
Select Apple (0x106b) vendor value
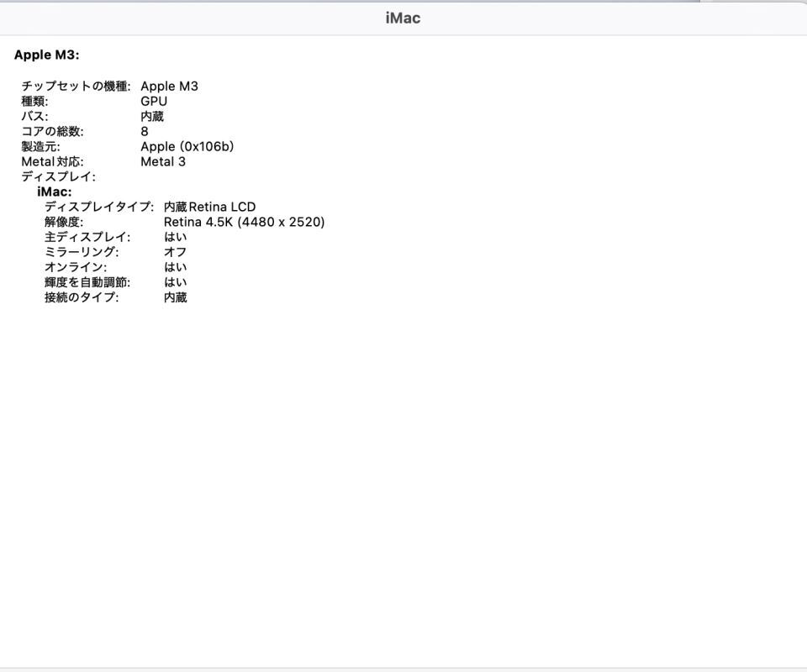click(187, 146)
